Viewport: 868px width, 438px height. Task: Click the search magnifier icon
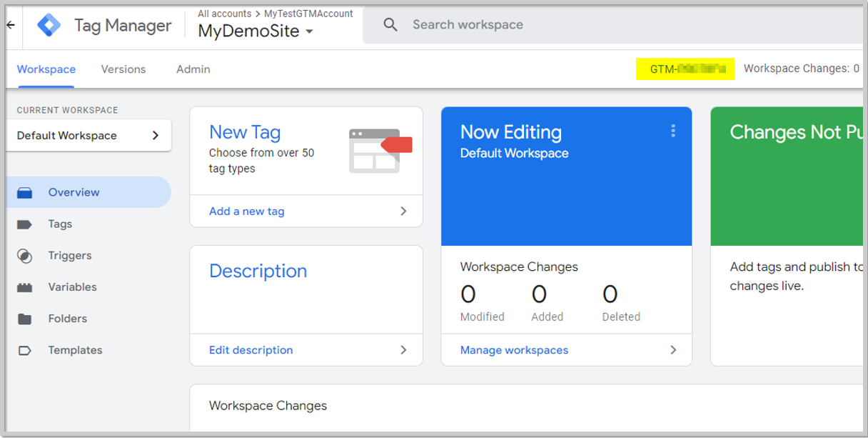tap(390, 25)
